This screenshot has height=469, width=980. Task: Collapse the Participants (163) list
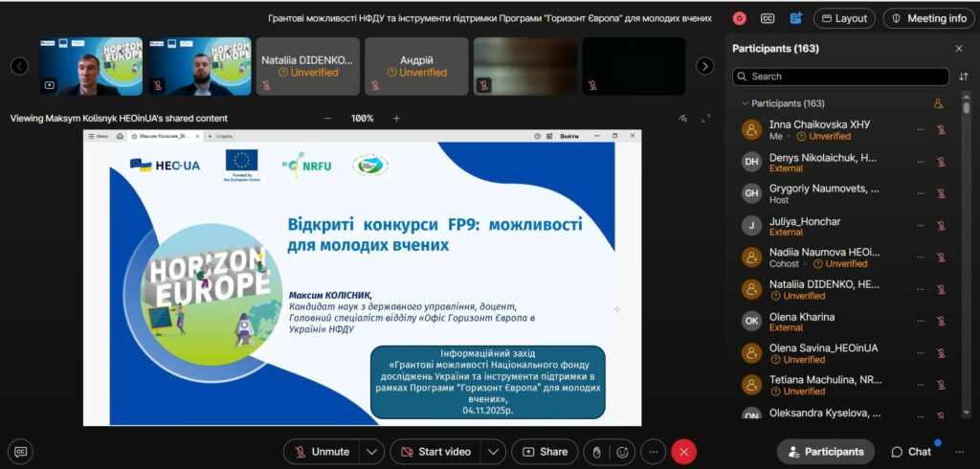pyautogui.click(x=745, y=103)
